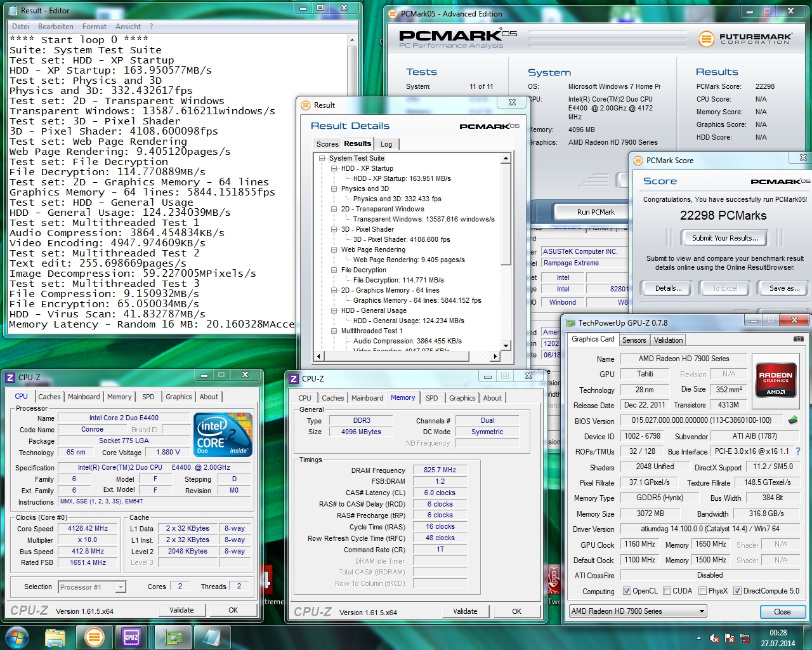This screenshot has height=650, width=812.
Task: Click the Format menu in the editor
Action: click(x=95, y=27)
